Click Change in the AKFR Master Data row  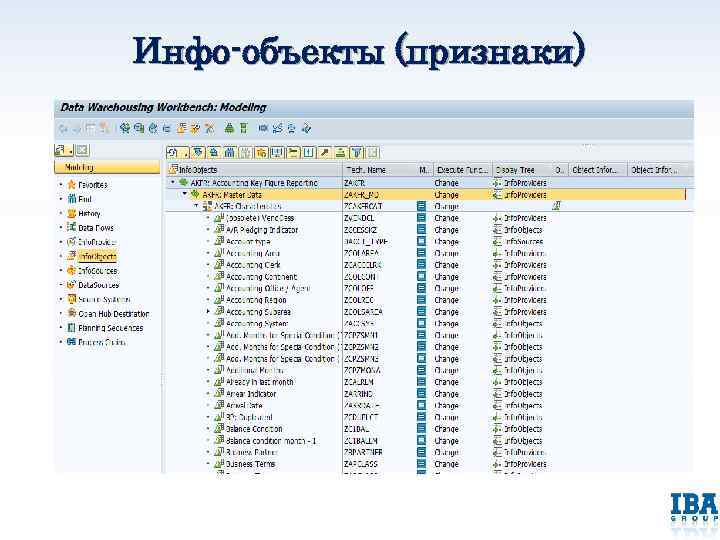446,195
